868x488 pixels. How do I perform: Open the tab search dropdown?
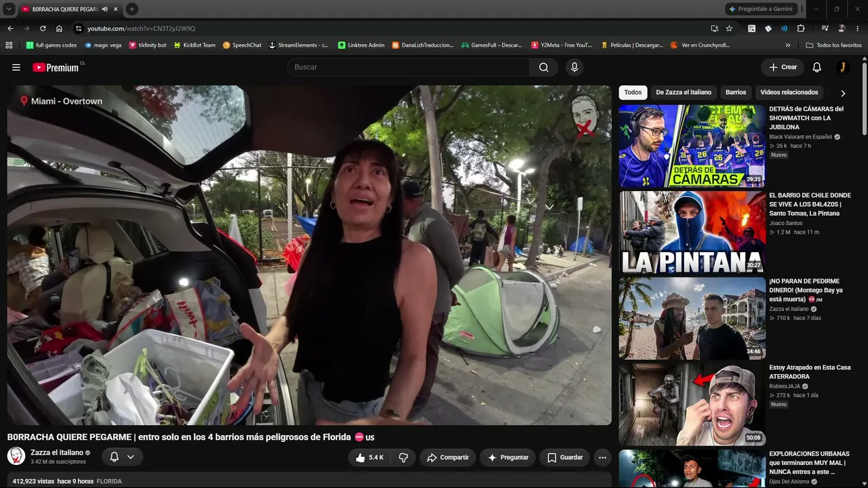pyautogui.click(x=9, y=9)
